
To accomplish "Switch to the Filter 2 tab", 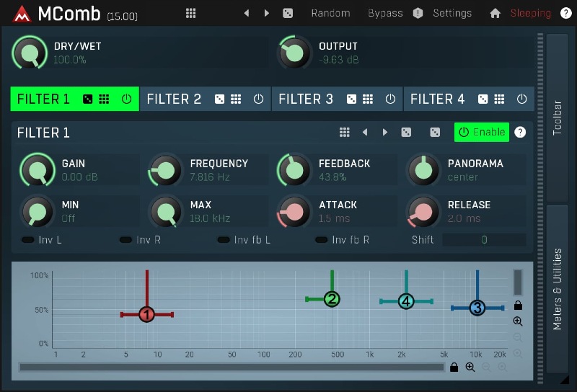I will coord(175,99).
